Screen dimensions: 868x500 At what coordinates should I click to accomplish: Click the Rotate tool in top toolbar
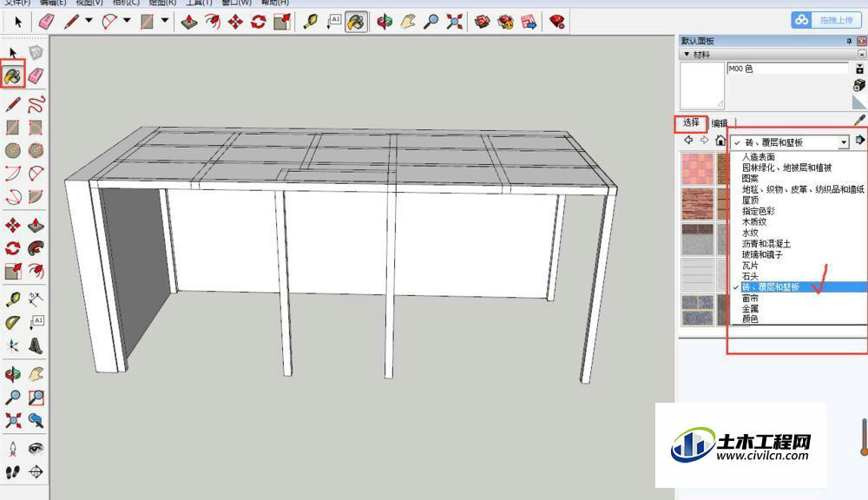[x=259, y=23]
